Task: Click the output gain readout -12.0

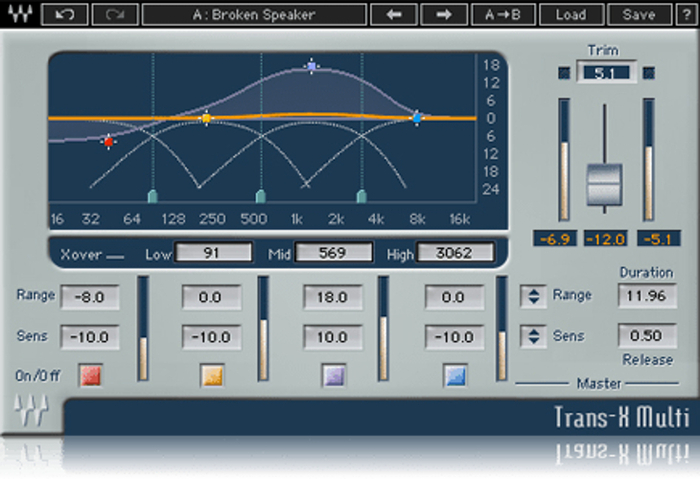Action: [606, 239]
